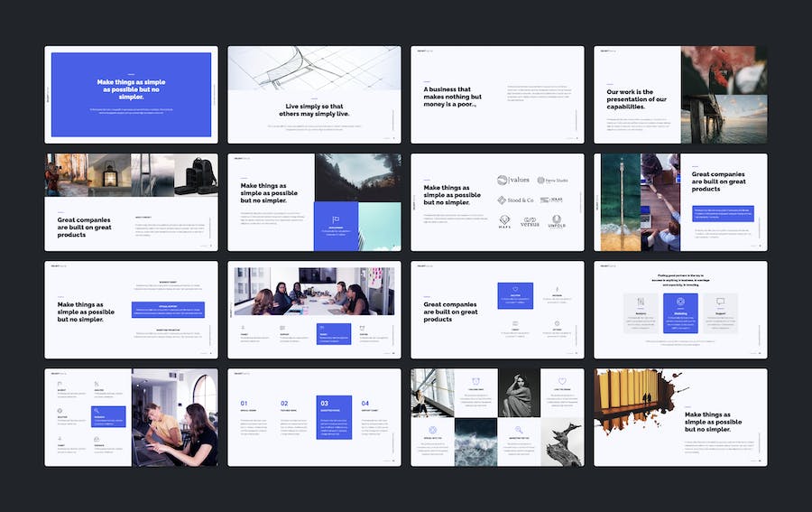Select the black backpack product photo

[196, 174]
